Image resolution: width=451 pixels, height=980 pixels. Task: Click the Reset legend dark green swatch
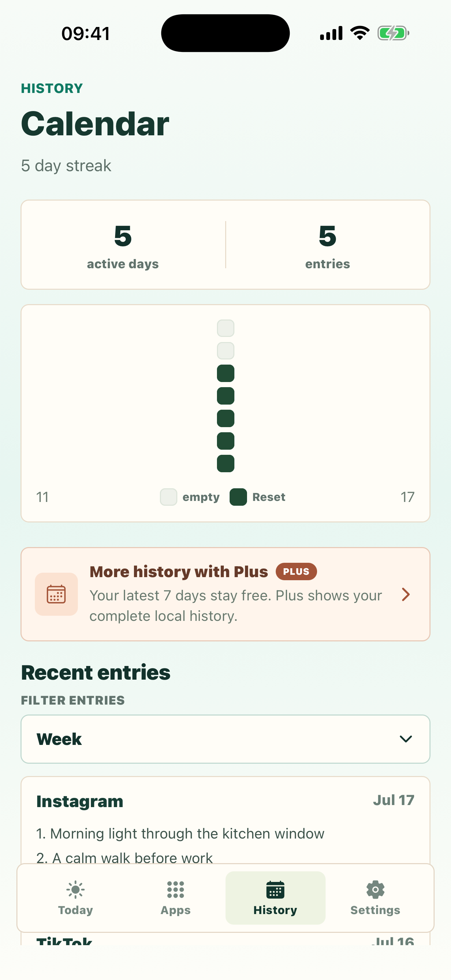coord(238,497)
